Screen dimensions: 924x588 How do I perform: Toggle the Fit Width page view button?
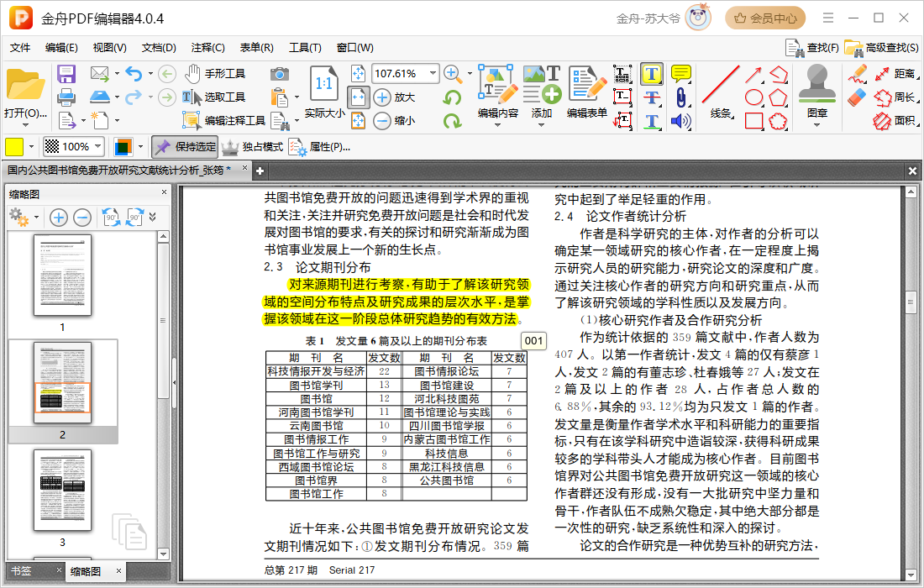[359, 97]
